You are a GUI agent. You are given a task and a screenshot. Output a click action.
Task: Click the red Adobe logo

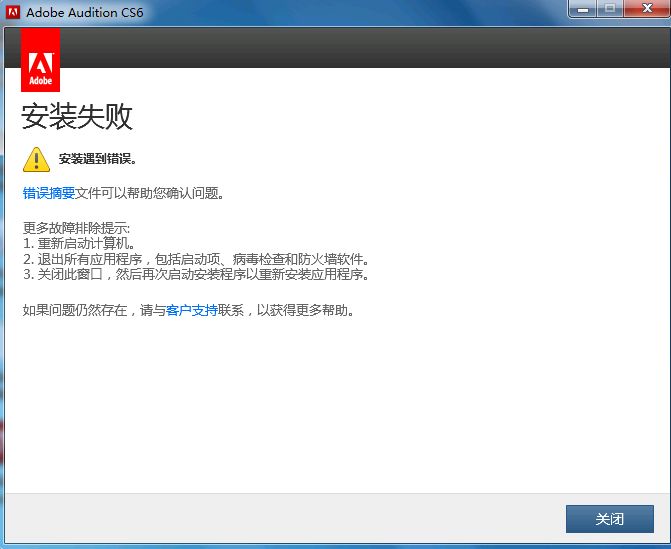coord(40,60)
